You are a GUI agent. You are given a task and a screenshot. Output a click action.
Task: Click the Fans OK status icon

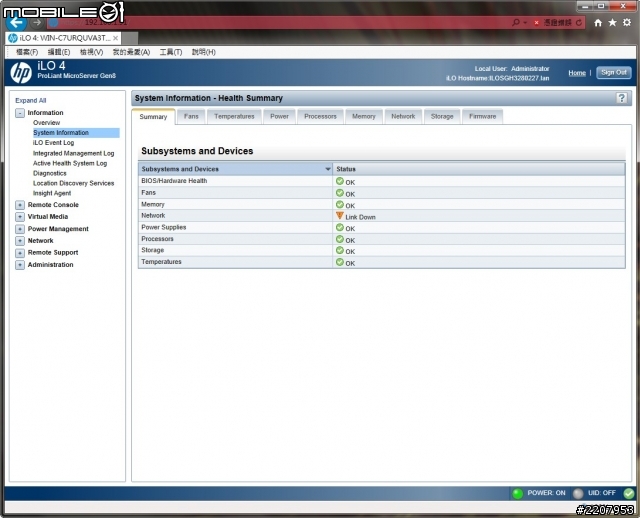click(340, 193)
